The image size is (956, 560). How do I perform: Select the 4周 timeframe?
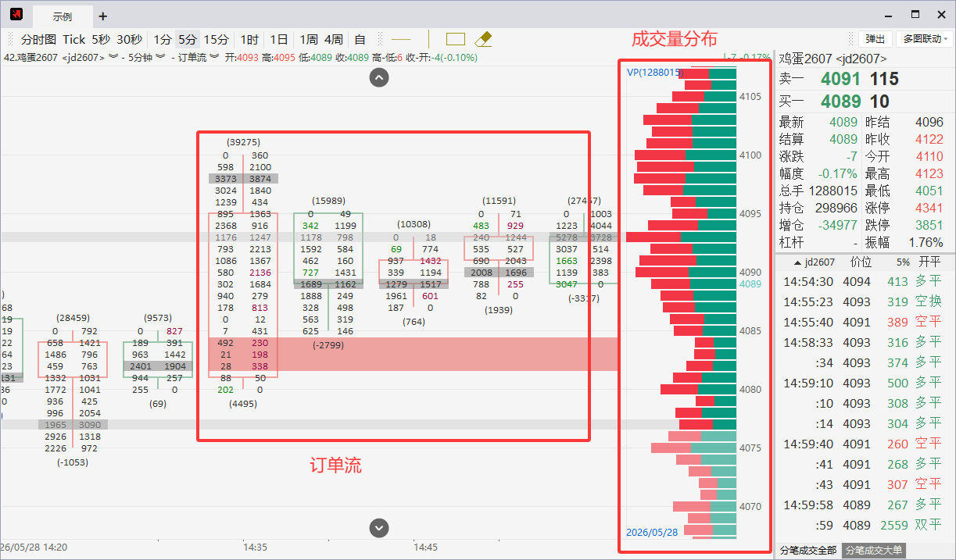(334, 39)
